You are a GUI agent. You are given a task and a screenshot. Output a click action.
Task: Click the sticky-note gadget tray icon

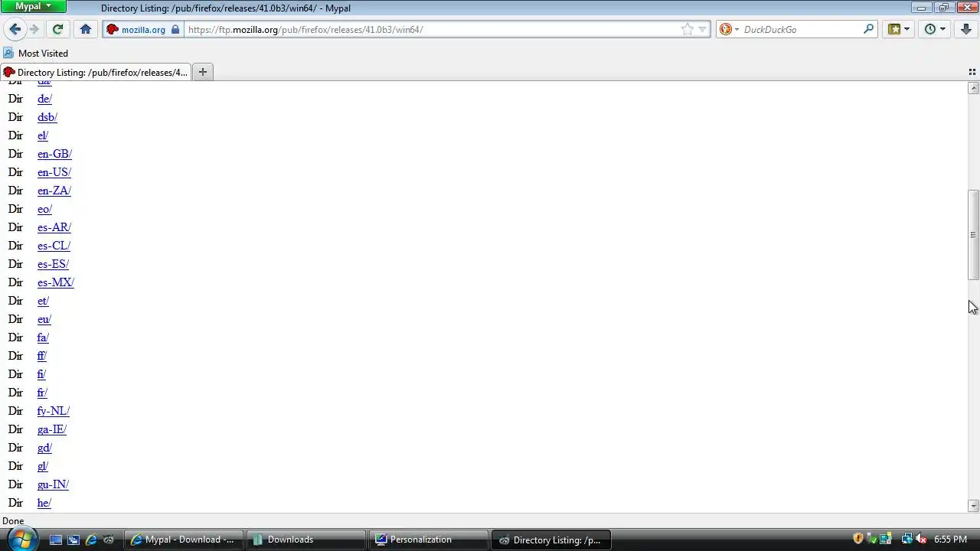pyautogui.click(x=886, y=539)
